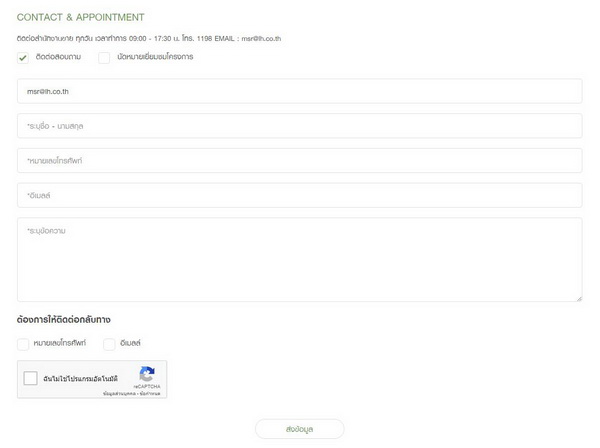Uncheck the ติดต่อสอบถาม checkbox

click(x=23, y=58)
